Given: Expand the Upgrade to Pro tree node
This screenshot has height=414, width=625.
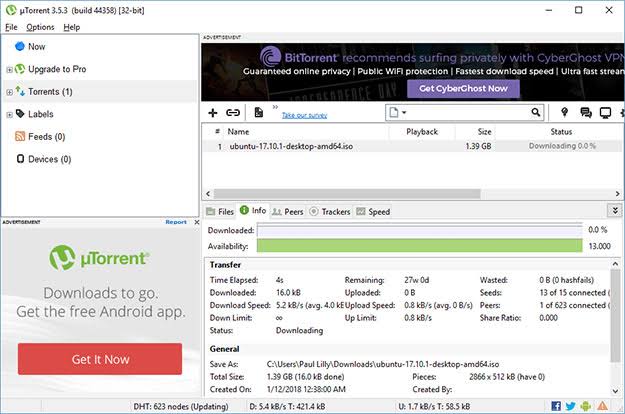Looking at the screenshot, I should (x=9, y=70).
